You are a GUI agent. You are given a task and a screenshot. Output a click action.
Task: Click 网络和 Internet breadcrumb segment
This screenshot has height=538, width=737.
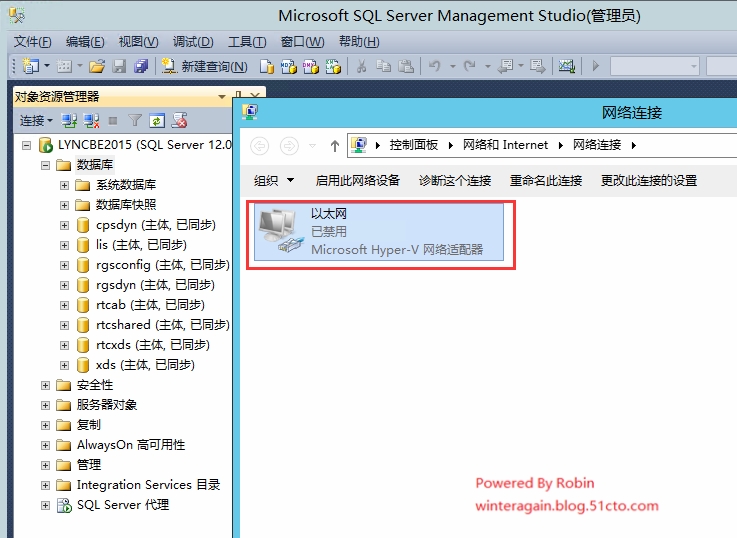coord(505,145)
